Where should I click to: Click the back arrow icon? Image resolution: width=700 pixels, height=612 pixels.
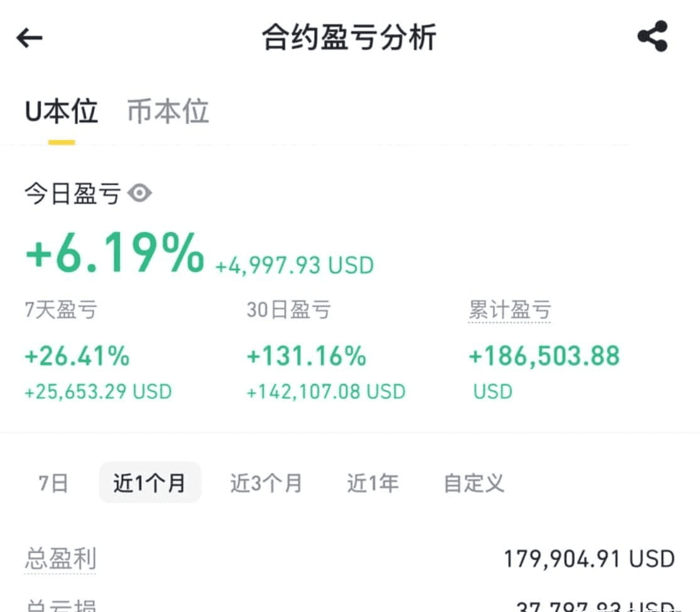(x=29, y=38)
